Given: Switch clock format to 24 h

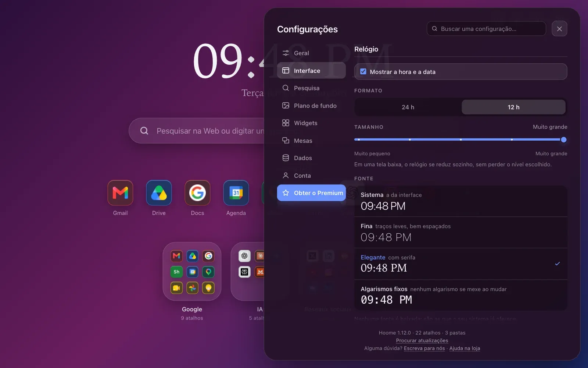Looking at the screenshot, I should click(x=408, y=107).
